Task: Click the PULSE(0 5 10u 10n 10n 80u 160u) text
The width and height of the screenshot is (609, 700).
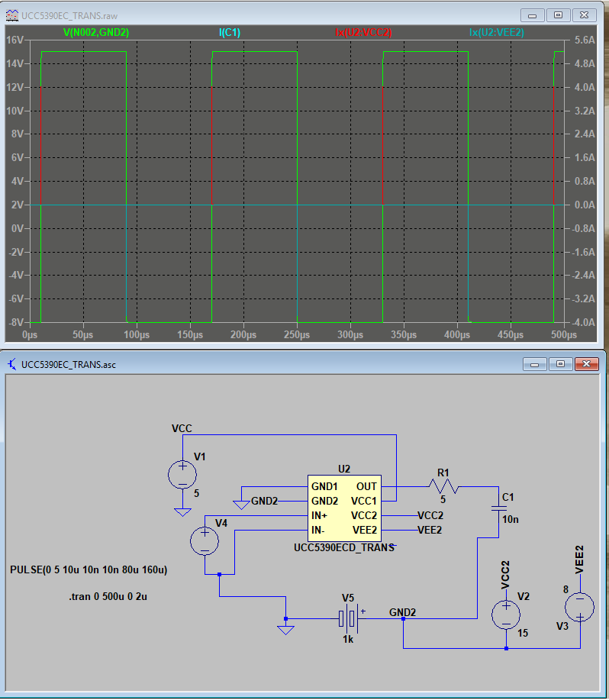Action: 89,569
